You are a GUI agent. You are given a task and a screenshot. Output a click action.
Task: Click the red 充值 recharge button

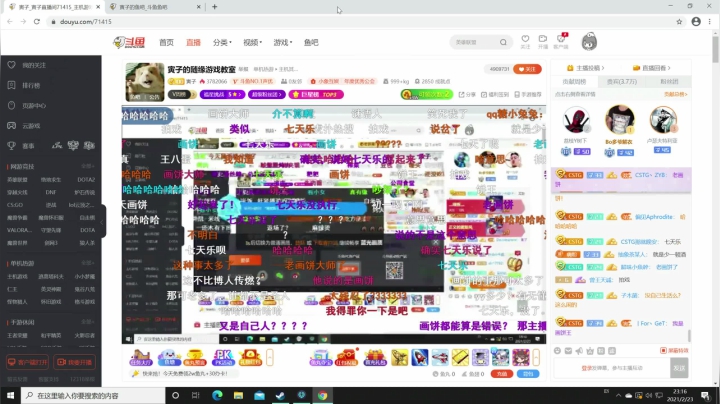click(501, 374)
